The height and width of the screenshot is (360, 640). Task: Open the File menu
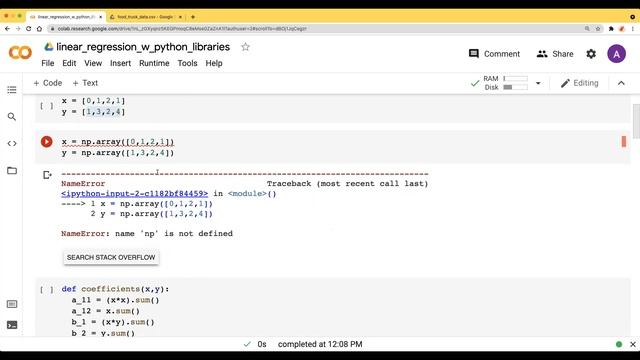pos(48,63)
